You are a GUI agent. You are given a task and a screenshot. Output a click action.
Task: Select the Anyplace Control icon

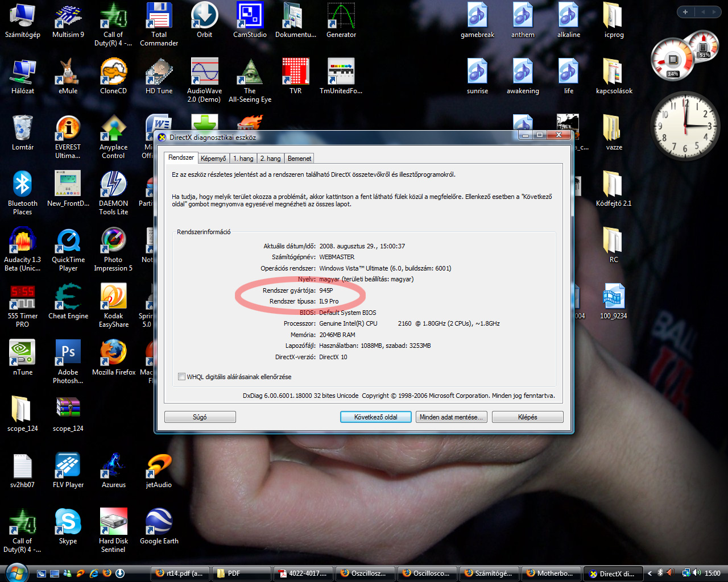pos(114,137)
